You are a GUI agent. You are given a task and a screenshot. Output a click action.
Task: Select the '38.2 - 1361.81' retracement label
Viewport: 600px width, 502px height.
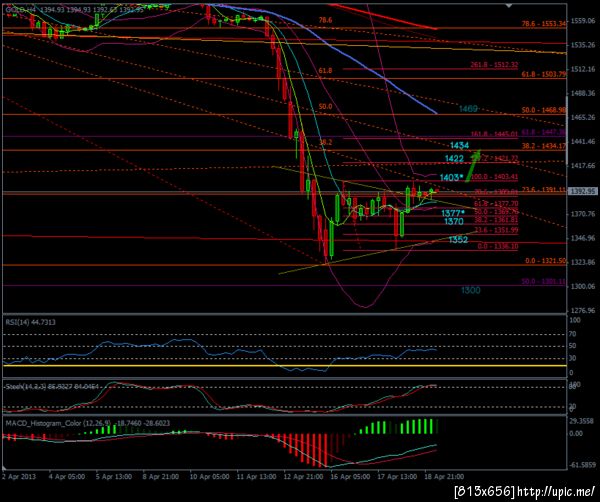point(496,220)
